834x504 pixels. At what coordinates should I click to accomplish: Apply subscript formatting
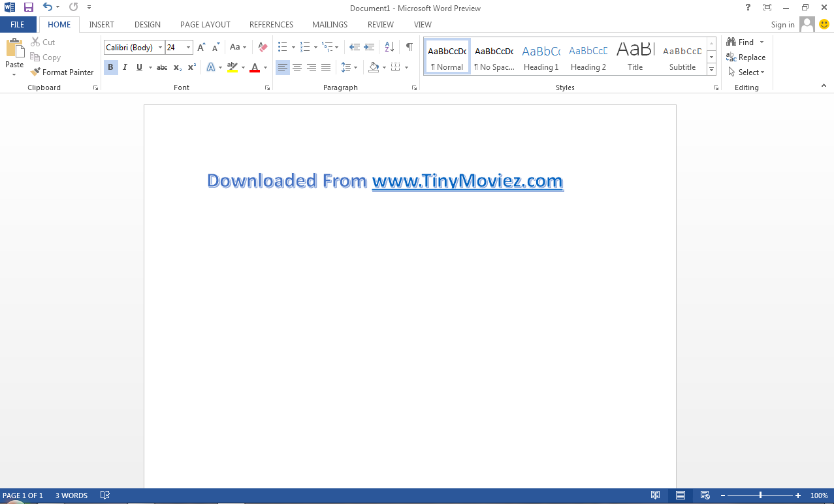[x=178, y=67]
